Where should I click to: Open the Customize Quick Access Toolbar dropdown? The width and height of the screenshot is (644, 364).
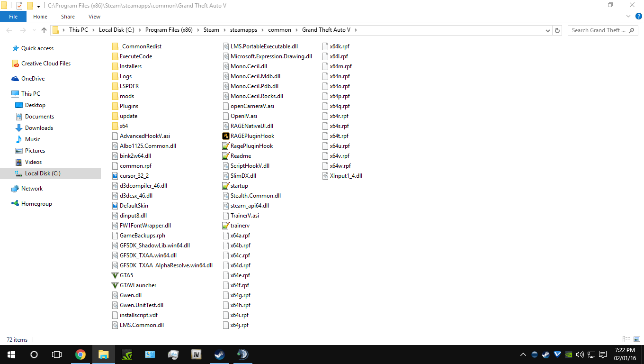click(x=38, y=6)
